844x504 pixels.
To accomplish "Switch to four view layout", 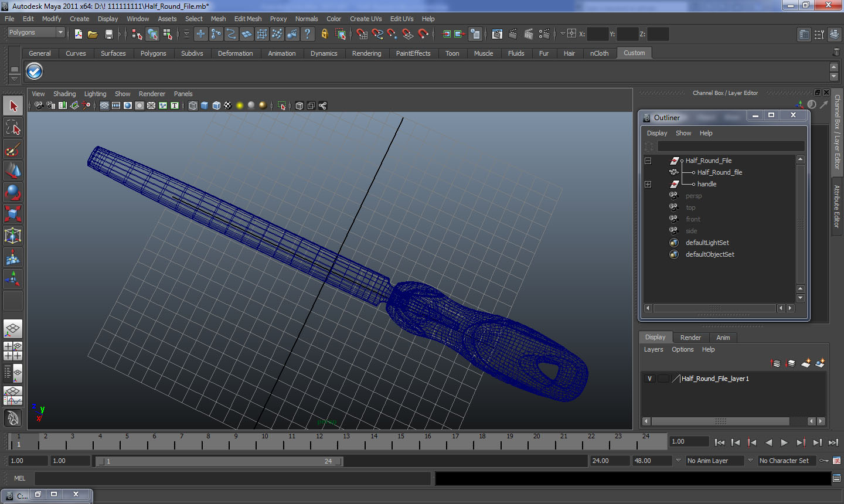I will 13,351.
